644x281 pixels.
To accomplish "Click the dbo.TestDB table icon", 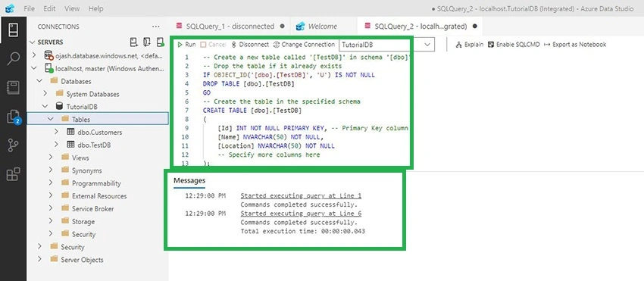I will pyautogui.click(x=70, y=145).
